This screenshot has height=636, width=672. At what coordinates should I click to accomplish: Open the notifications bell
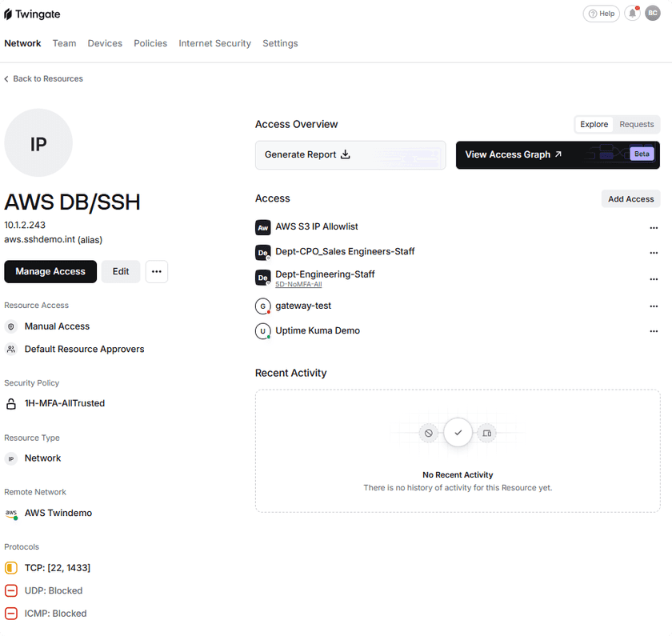[632, 14]
